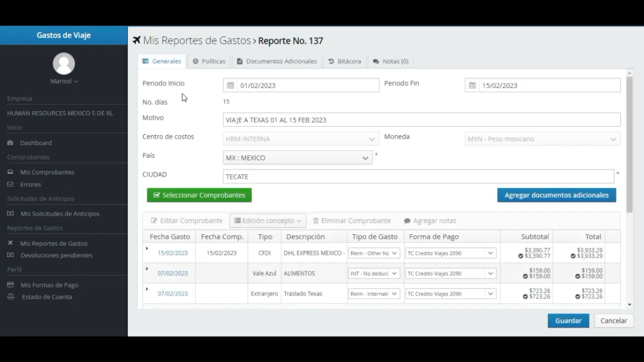
Task: Click the user avatar picture
Action: [64, 64]
